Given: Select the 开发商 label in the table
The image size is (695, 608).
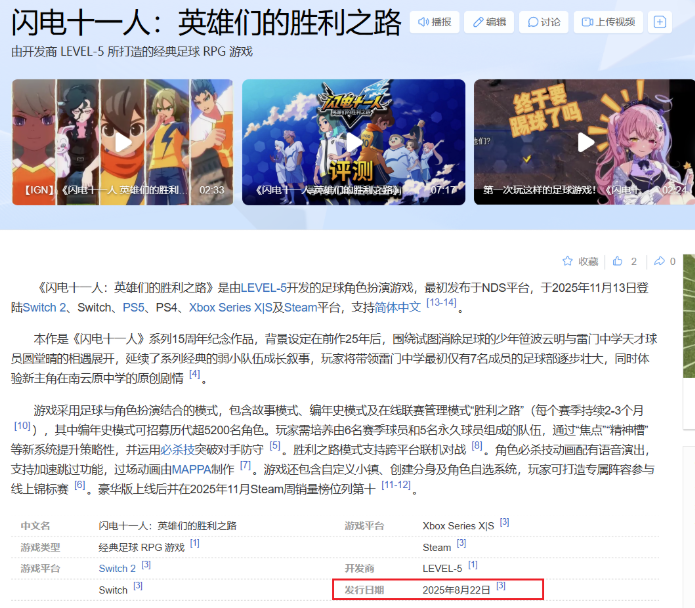Looking at the screenshot, I should (x=359, y=569).
